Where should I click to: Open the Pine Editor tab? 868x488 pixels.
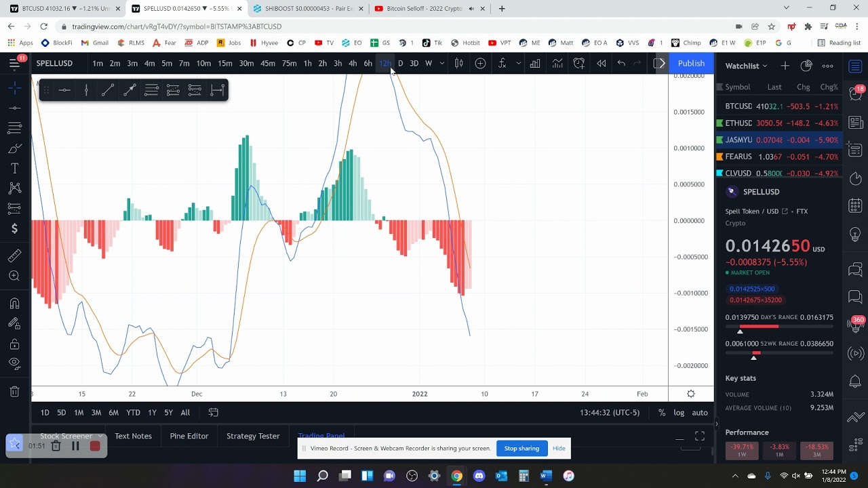pos(189,436)
